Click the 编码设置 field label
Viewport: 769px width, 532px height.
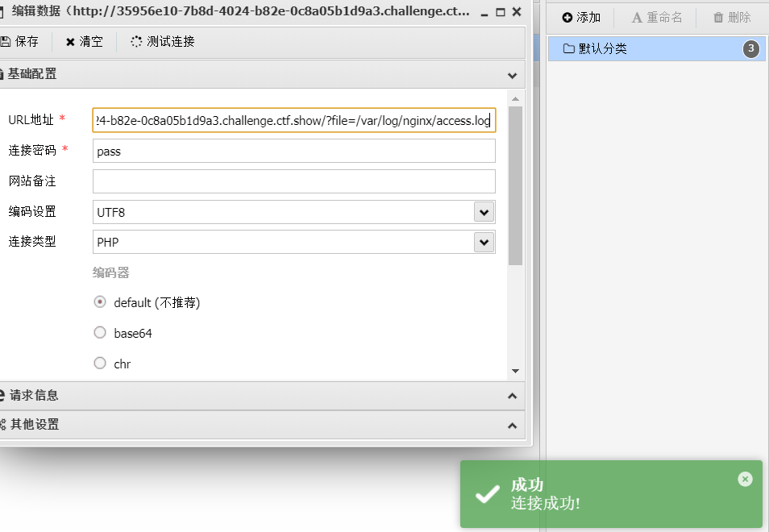coord(32,212)
